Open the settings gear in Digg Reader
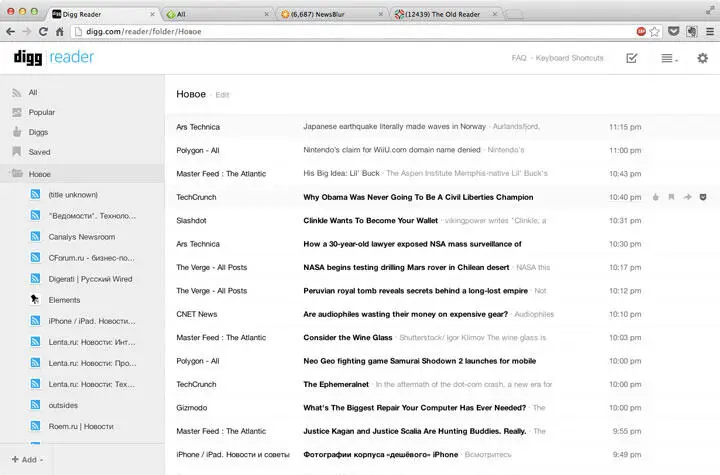Viewport: 720px width, 475px height. click(x=702, y=58)
